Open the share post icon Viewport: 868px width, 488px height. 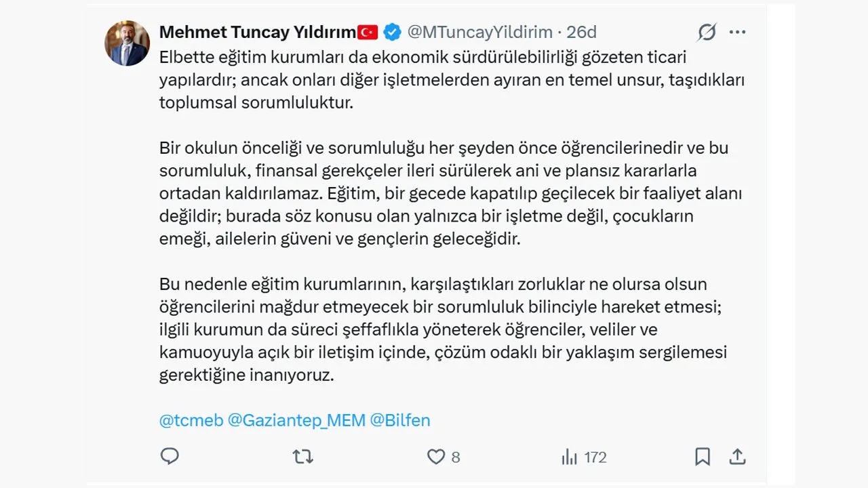coord(737,456)
